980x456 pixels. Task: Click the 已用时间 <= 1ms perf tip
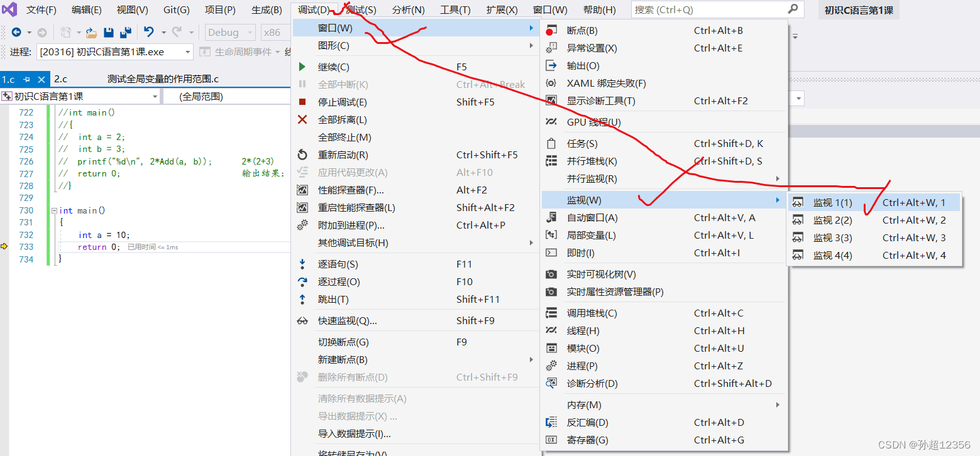153,247
